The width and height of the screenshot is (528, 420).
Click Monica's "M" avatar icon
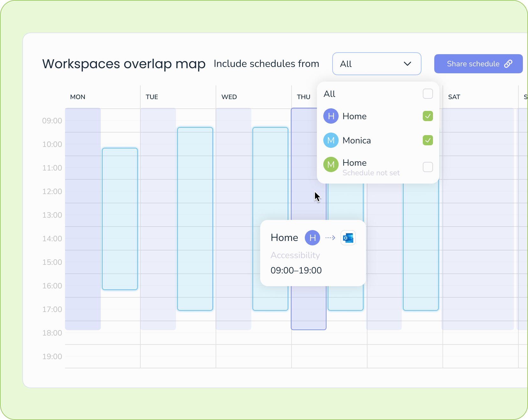331,140
